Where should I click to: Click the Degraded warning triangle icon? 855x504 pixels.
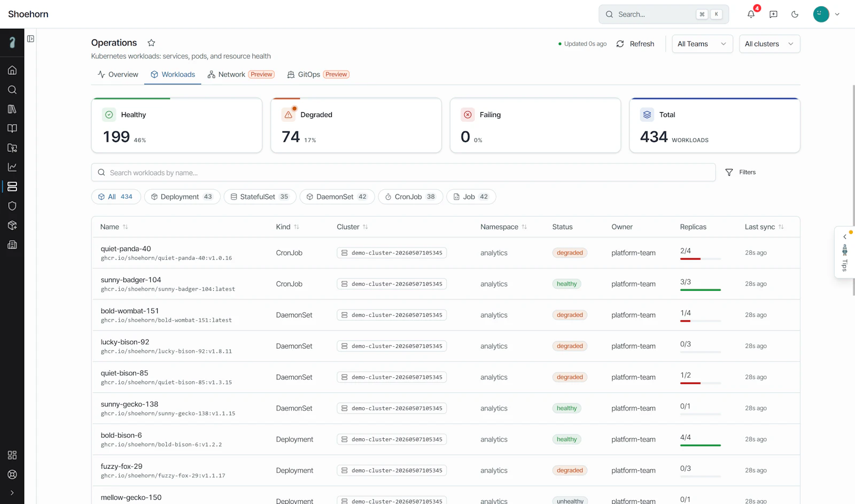[289, 114]
